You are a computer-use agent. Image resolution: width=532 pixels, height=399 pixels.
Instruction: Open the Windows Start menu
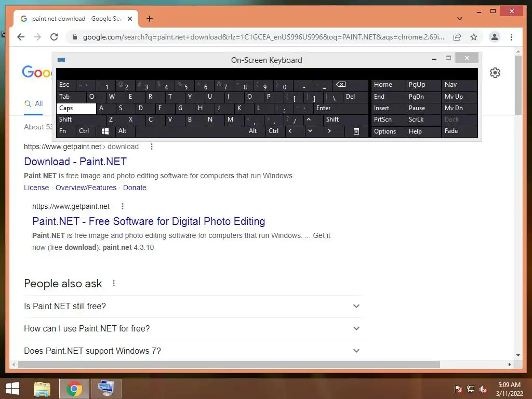pos(12,389)
